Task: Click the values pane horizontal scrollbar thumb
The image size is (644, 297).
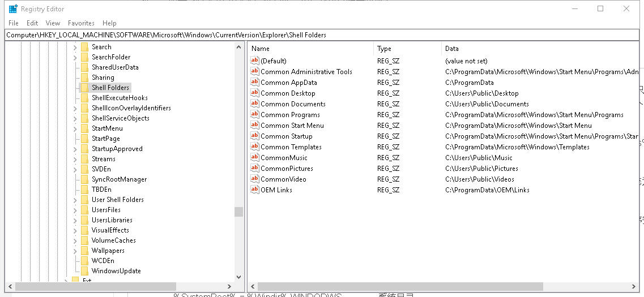Action: [400, 286]
